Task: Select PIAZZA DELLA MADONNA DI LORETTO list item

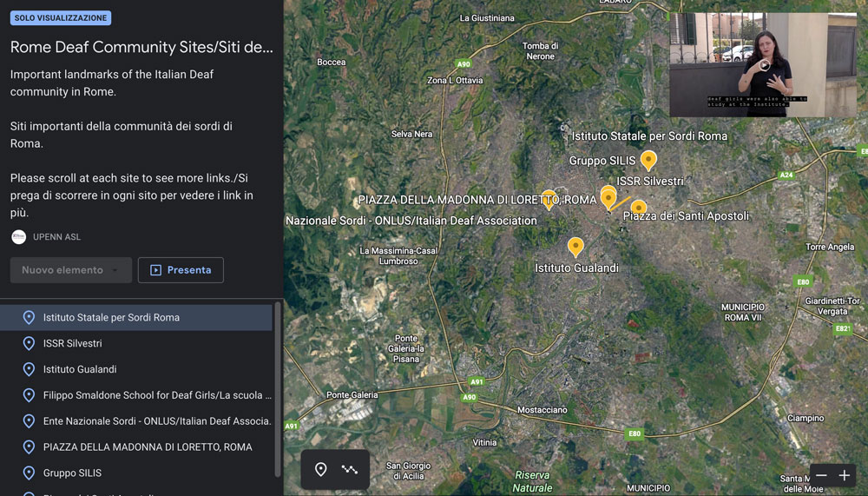Action: (x=136, y=446)
